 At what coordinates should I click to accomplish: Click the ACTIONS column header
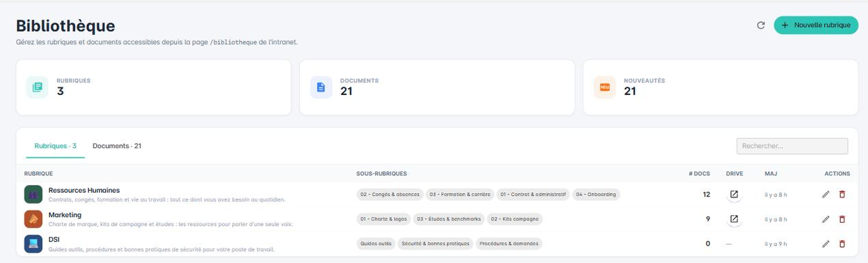click(x=837, y=174)
